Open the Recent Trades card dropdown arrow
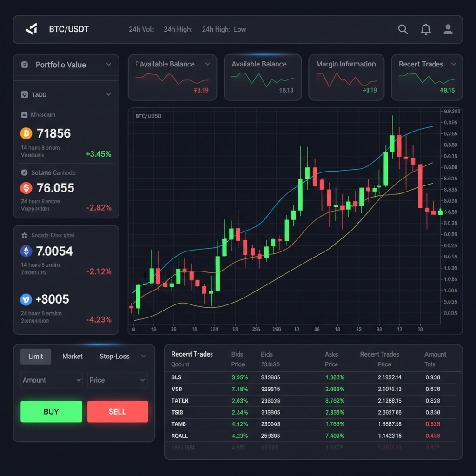The width and height of the screenshot is (476, 476). click(x=454, y=64)
